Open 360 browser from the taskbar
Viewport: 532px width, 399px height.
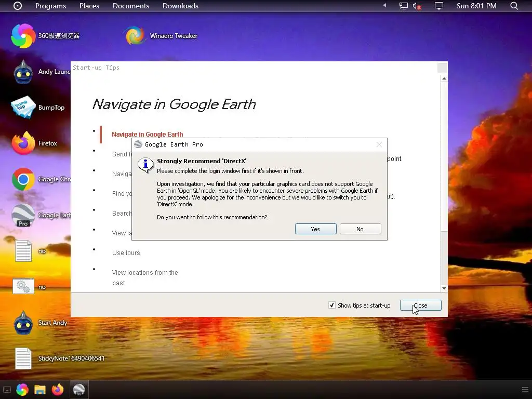(x=22, y=390)
